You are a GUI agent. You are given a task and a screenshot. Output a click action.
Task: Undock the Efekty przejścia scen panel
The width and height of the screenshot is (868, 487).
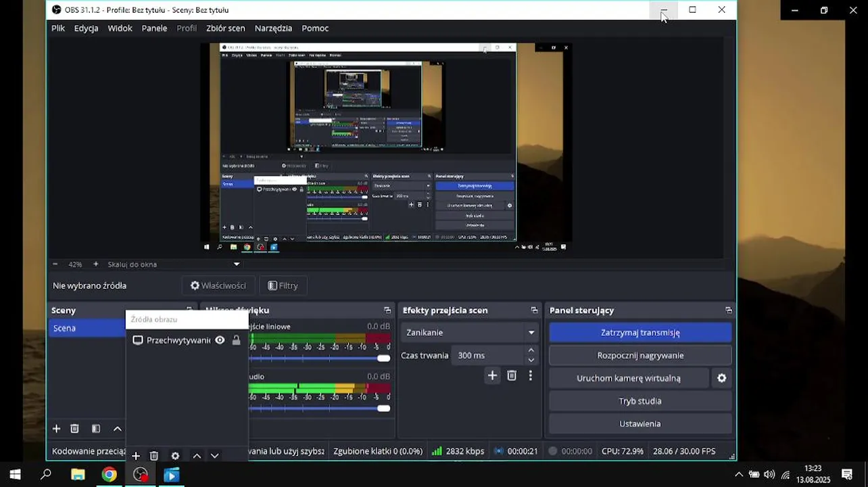(x=534, y=310)
